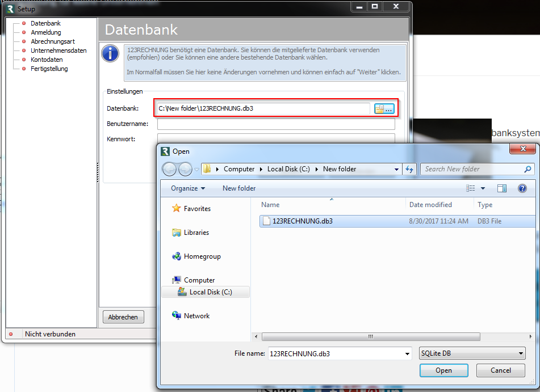Screen dimensions: 540x392
Task: Expand the arrow after Computer in path
Action: (x=261, y=169)
